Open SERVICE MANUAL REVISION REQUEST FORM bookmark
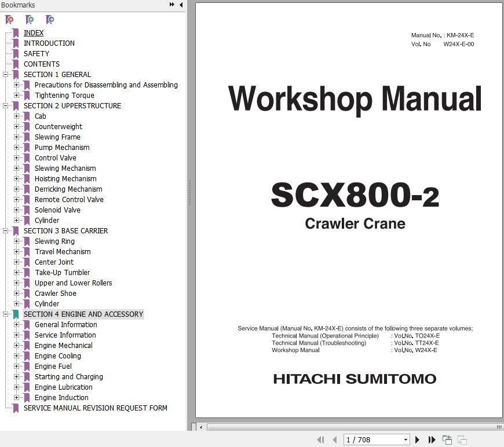 click(x=96, y=408)
